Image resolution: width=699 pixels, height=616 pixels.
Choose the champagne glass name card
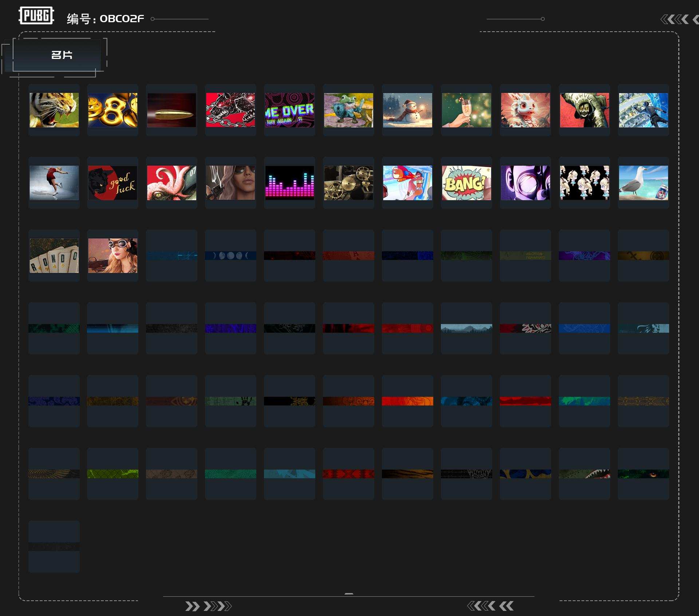click(466, 110)
